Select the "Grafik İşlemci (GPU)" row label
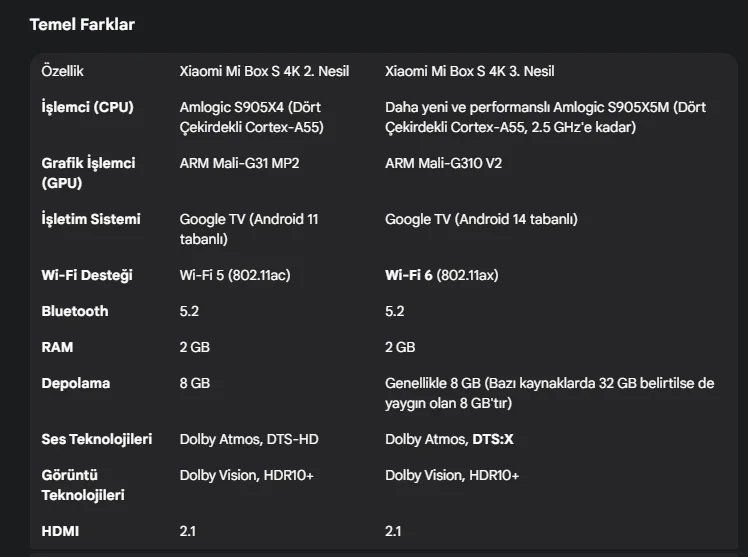This screenshot has width=748, height=557. (x=88, y=173)
